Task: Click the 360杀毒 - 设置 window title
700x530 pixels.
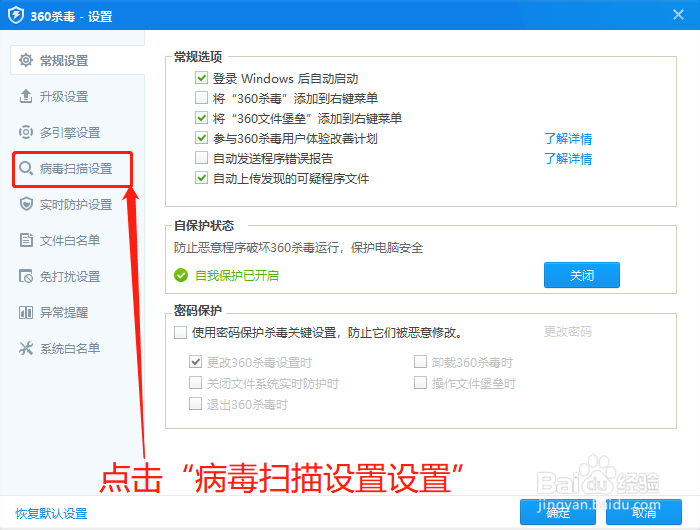Action: coord(71,17)
